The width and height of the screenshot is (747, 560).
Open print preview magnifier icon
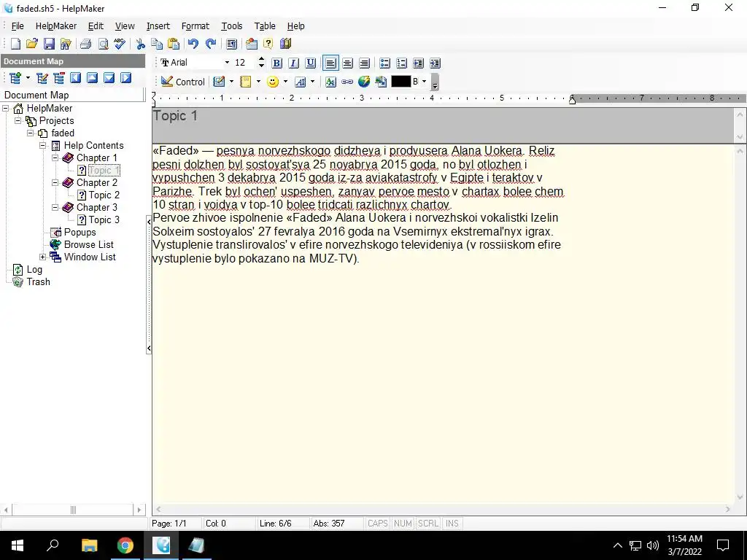pos(103,44)
